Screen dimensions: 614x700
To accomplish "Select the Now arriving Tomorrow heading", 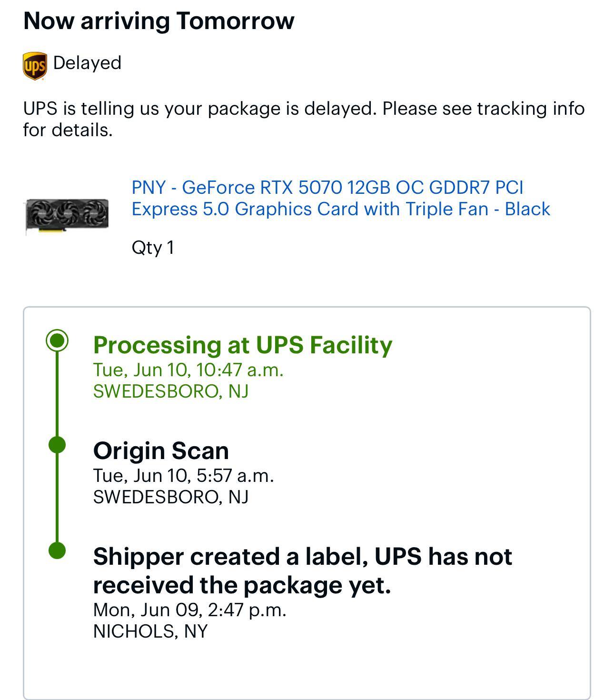I will (x=159, y=20).
